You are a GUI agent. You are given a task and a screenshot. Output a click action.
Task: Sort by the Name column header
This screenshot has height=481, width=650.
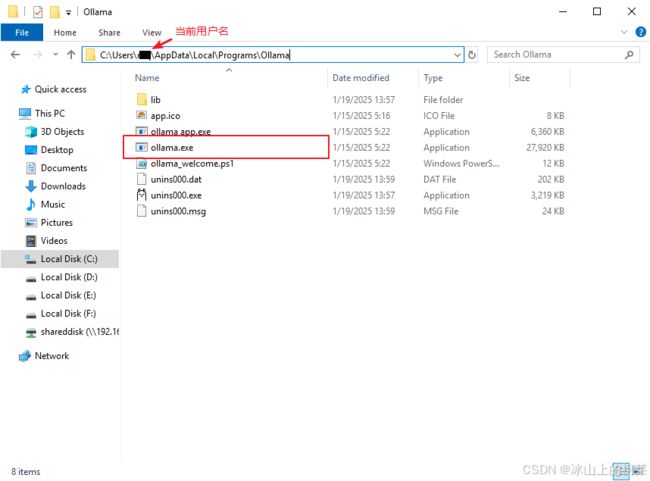coord(147,78)
